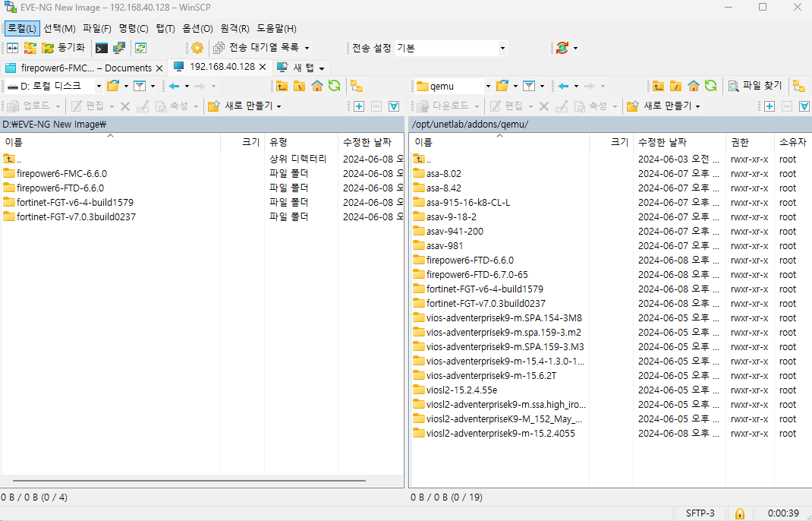Select local folder firepower6-FMC-6.6.0
The height and width of the screenshot is (521, 812).
click(x=61, y=174)
